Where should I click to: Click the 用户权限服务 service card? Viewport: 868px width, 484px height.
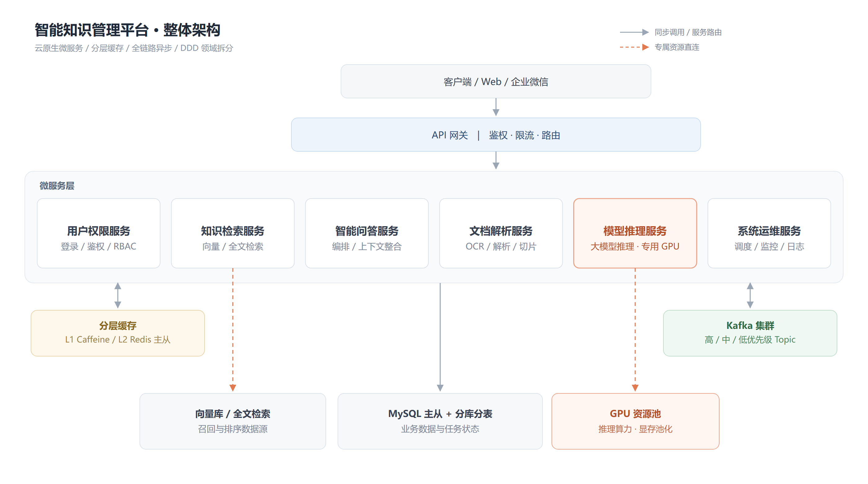(99, 233)
